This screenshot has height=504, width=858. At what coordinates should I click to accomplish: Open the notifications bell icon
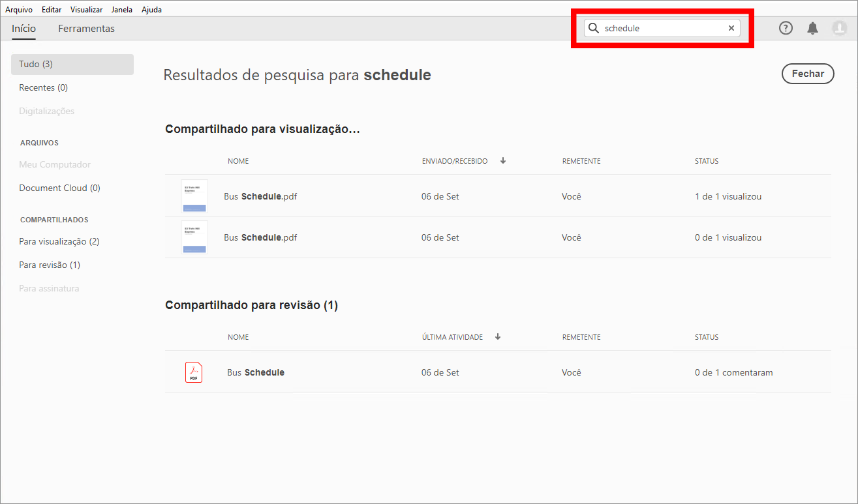click(x=812, y=28)
